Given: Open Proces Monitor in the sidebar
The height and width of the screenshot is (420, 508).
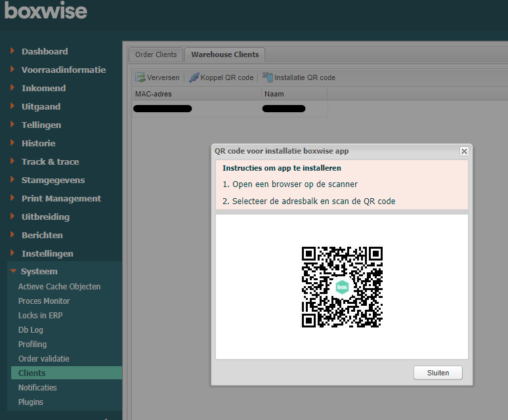Looking at the screenshot, I should pos(44,301).
